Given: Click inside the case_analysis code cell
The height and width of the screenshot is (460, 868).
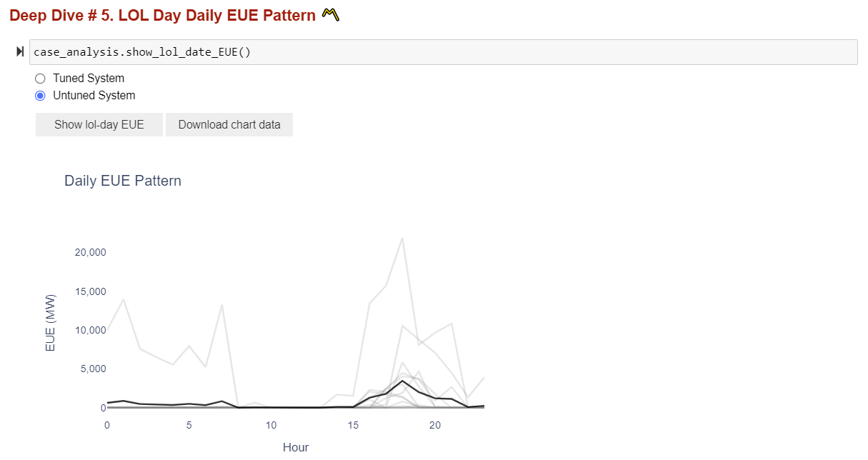Looking at the screenshot, I should pos(443,52).
